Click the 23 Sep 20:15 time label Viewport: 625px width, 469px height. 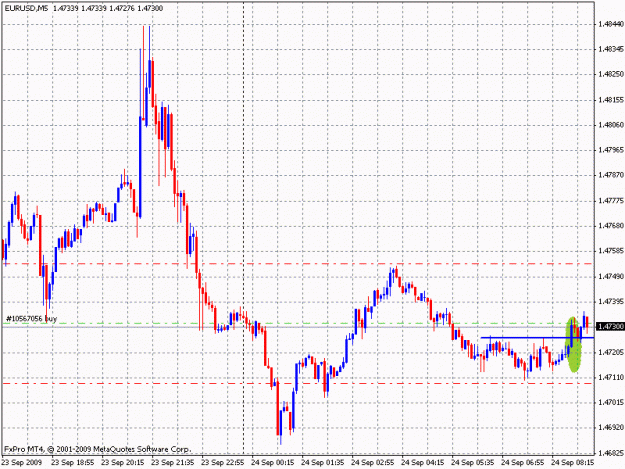pos(123,463)
